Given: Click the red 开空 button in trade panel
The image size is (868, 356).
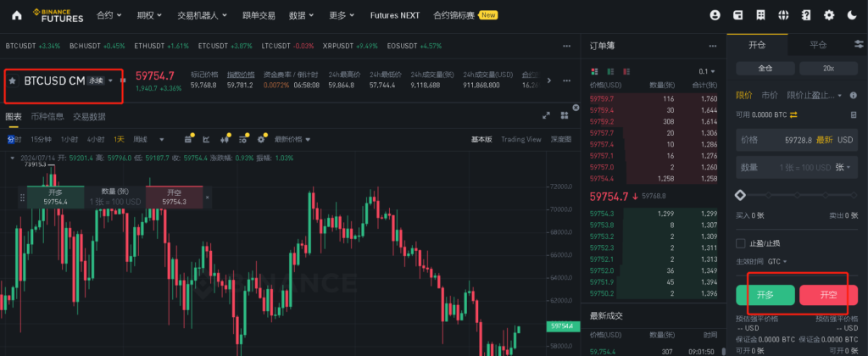Looking at the screenshot, I should pyautogui.click(x=829, y=295).
